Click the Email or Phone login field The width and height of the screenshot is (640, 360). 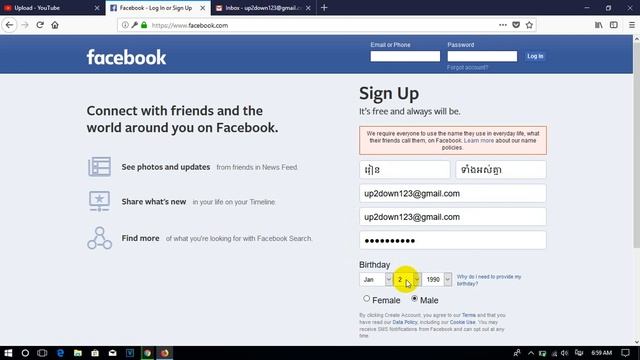click(405, 56)
